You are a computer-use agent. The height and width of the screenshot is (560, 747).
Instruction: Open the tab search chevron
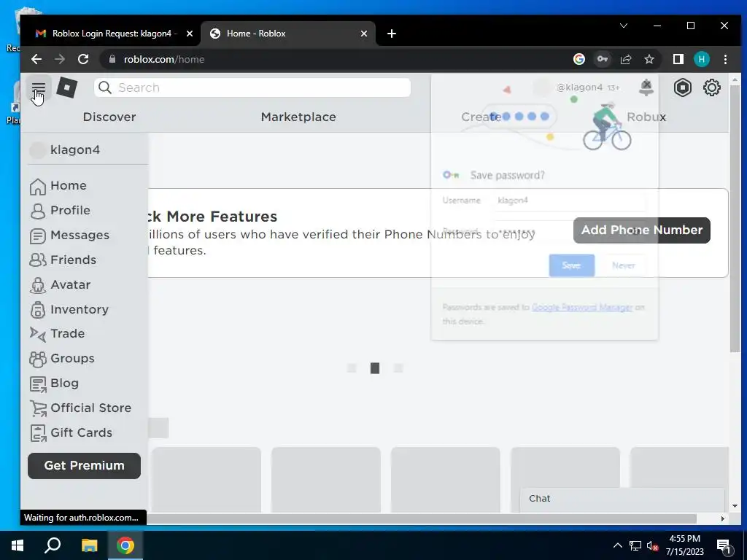pos(623,26)
